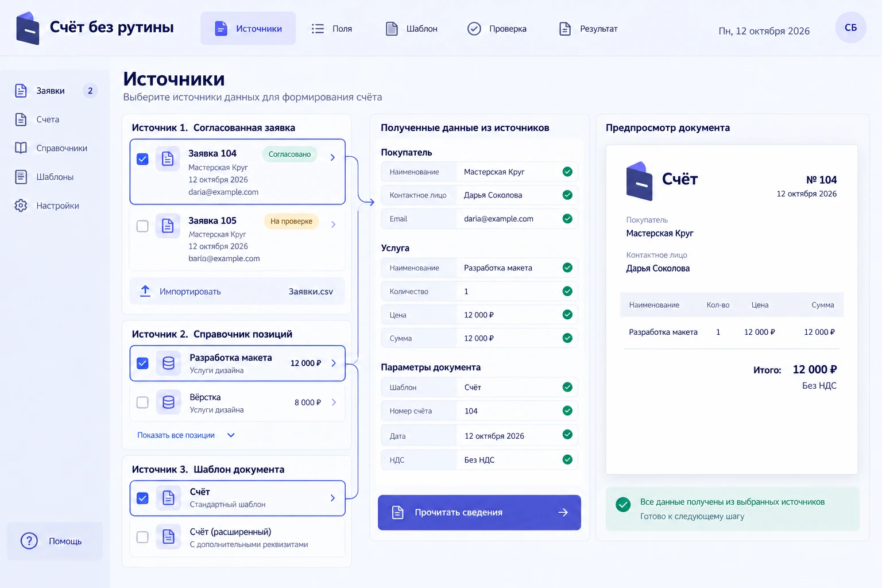Image resolution: width=882 pixels, height=588 pixels.
Task: Switch to the Шаблон tab
Action: [411, 29]
